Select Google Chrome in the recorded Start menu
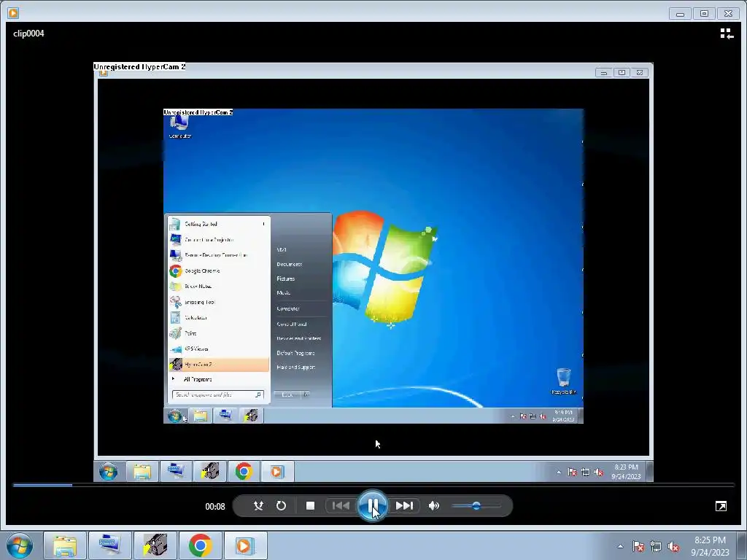Viewport: 747px width, 560px height. (x=219, y=271)
